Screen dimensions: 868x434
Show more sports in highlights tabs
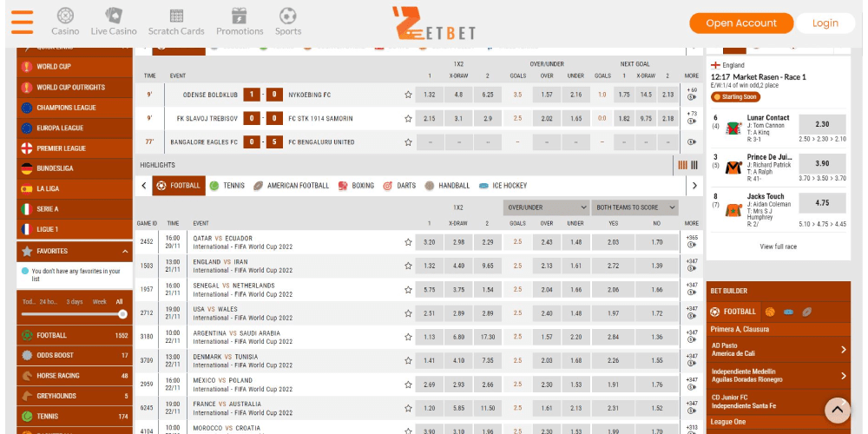(694, 186)
